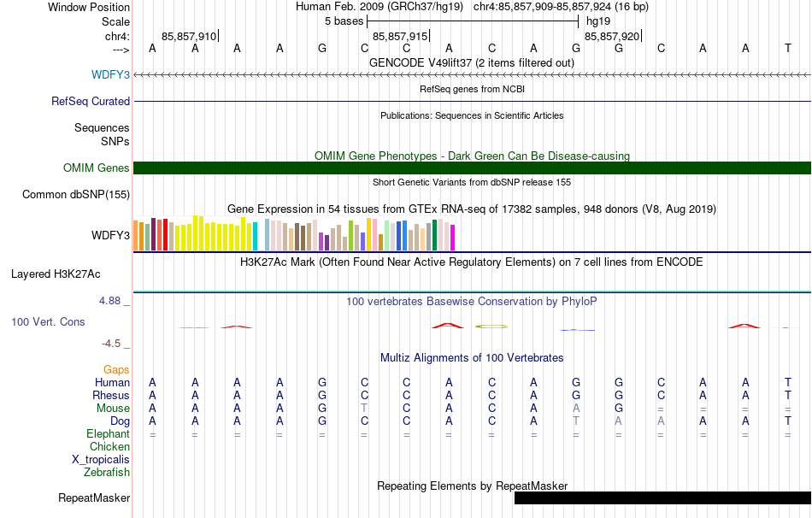Click the black RepeatMasker element block
The width and height of the screenshot is (812, 518).
tap(663, 497)
